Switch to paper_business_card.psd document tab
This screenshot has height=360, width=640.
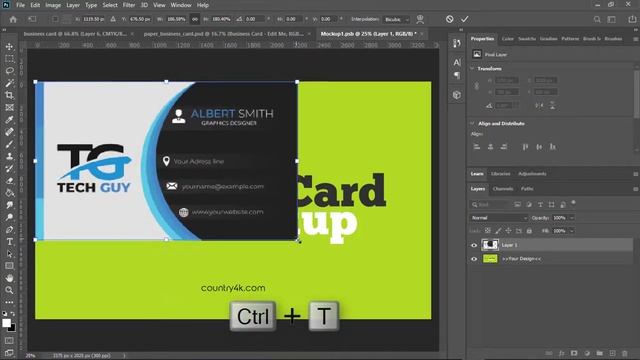pyautogui.click(x=223, y=34)
